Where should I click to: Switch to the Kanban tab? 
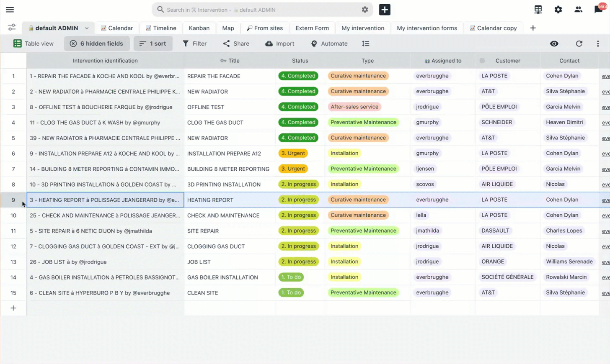tap(199, 28)
